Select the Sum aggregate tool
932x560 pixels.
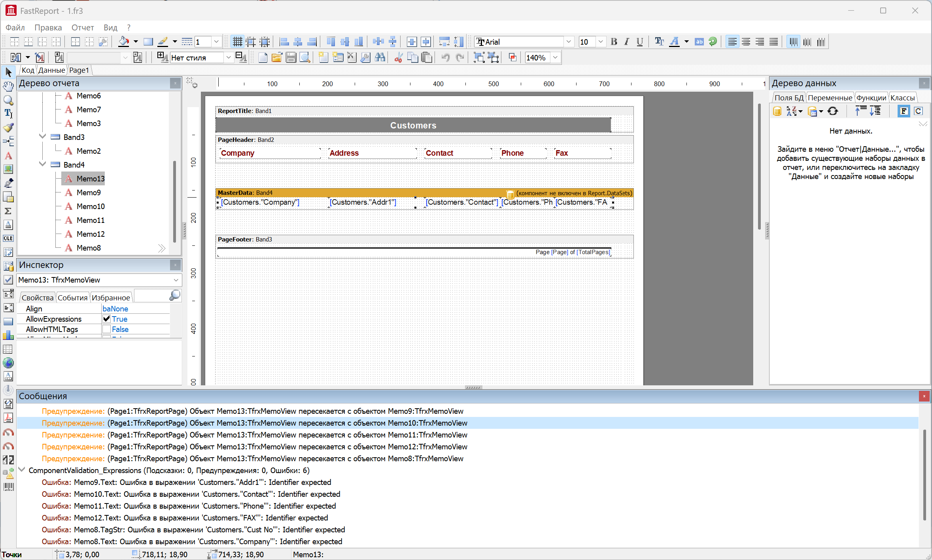(x=8, y=211)
